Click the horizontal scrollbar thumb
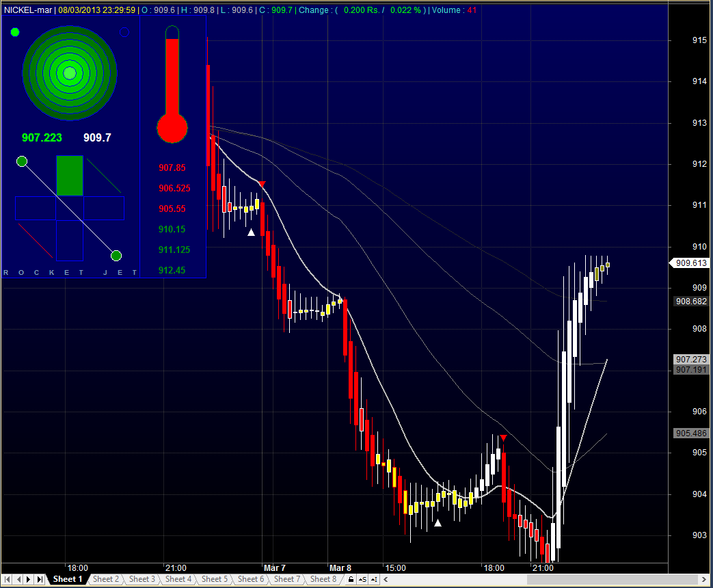Viewport: 713px width, 588px height. 613,579
